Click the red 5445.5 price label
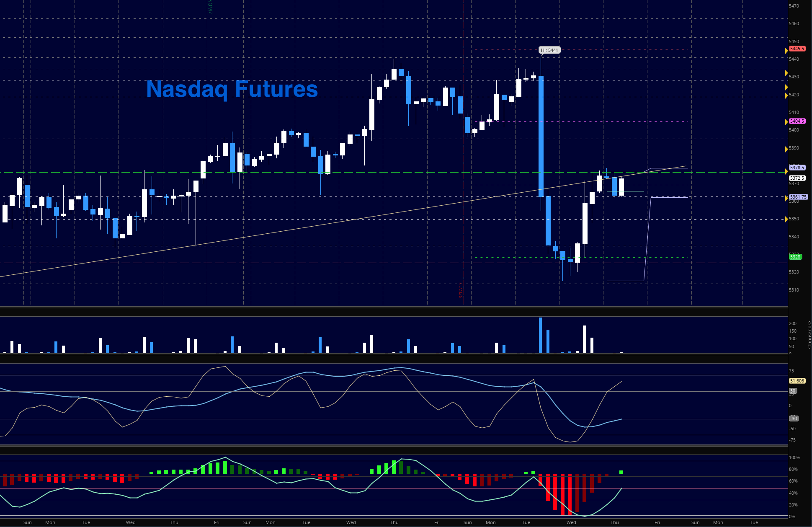812x527 pixels. [x=797, y=49]
